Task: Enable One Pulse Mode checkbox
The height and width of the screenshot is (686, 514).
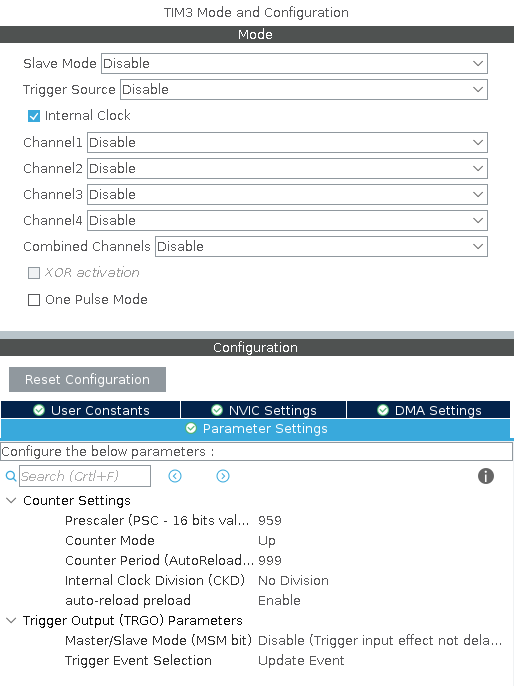Action: point(34,300)
